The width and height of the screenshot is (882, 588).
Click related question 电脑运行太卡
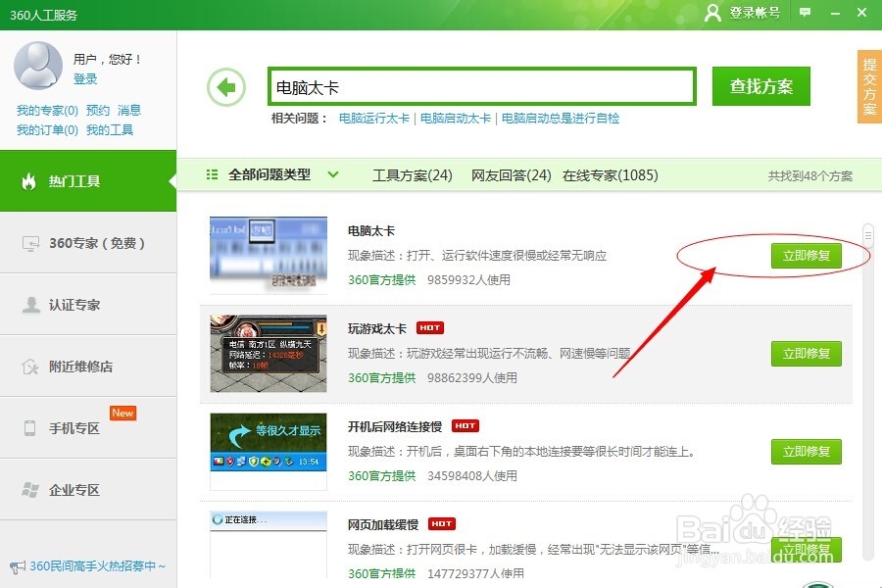pos(374,119)
